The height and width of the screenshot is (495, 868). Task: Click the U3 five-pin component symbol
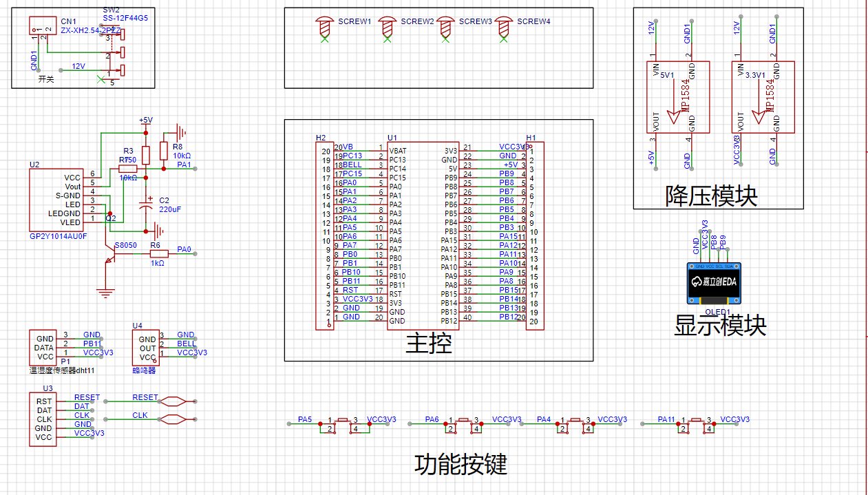(43, 419)
